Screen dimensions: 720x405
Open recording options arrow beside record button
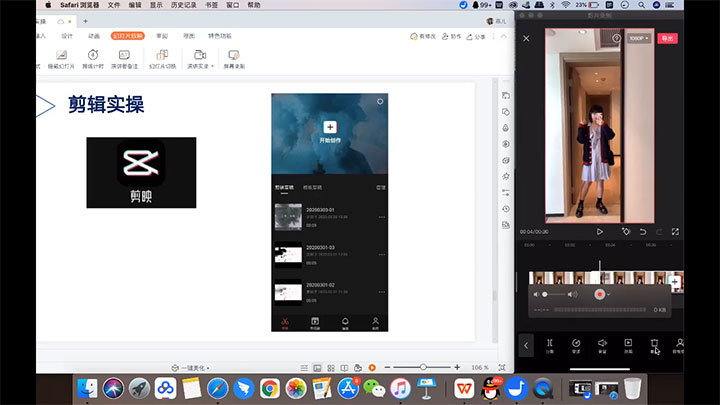click(x=609, y=295)
